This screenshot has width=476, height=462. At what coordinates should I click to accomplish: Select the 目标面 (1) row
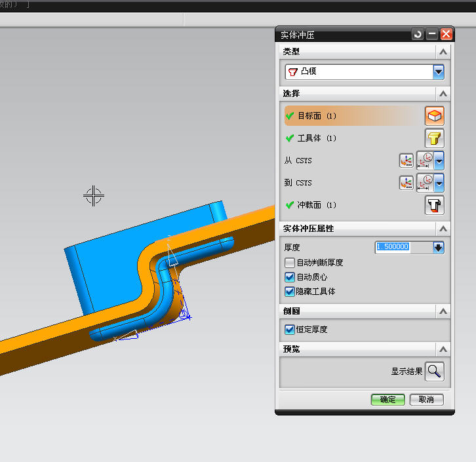(x=353, y=116)
